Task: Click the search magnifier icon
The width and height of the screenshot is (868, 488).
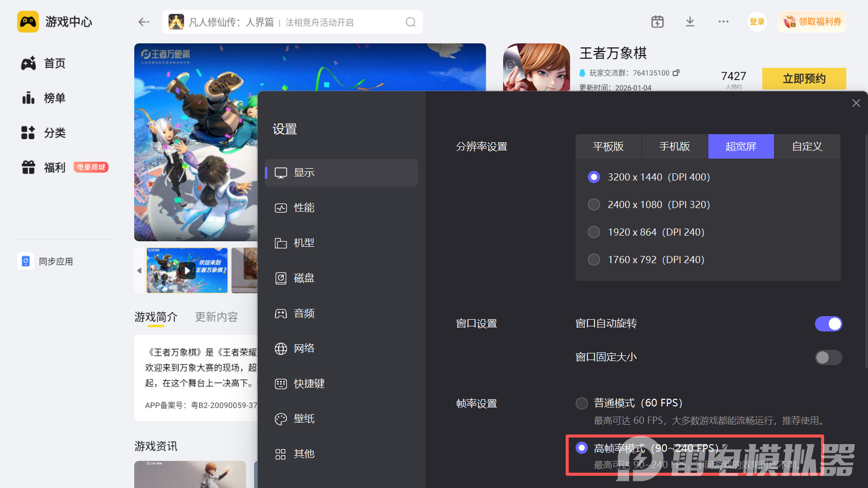Action: click(411, 22)
